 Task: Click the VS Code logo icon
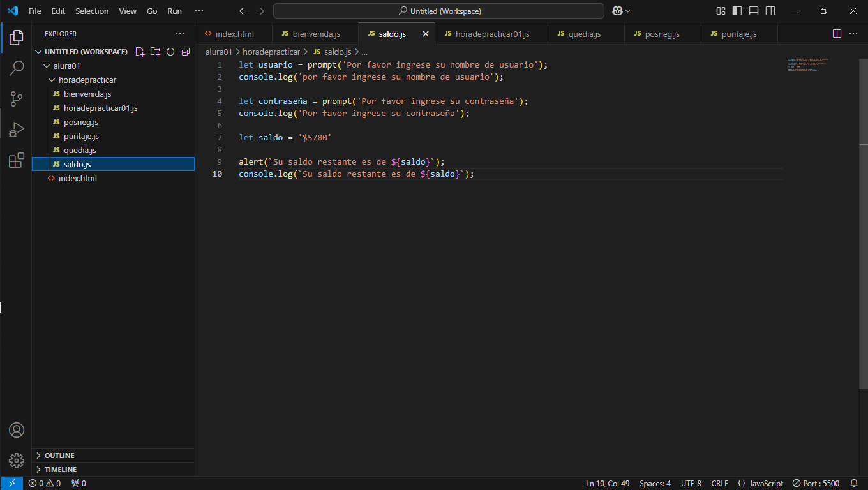pos(13,11)
